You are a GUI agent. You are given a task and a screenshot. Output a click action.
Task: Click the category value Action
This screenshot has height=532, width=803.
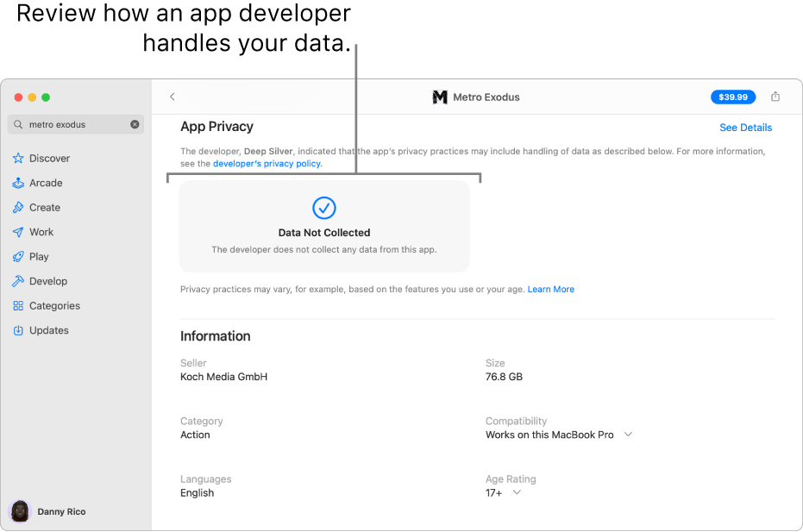(195, 435)
